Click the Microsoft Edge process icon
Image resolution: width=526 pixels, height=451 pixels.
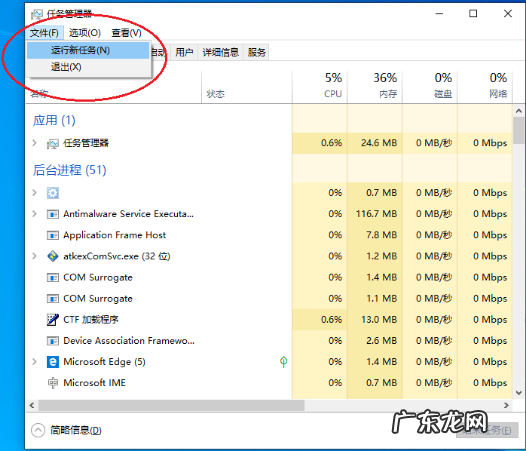[53, 362]
